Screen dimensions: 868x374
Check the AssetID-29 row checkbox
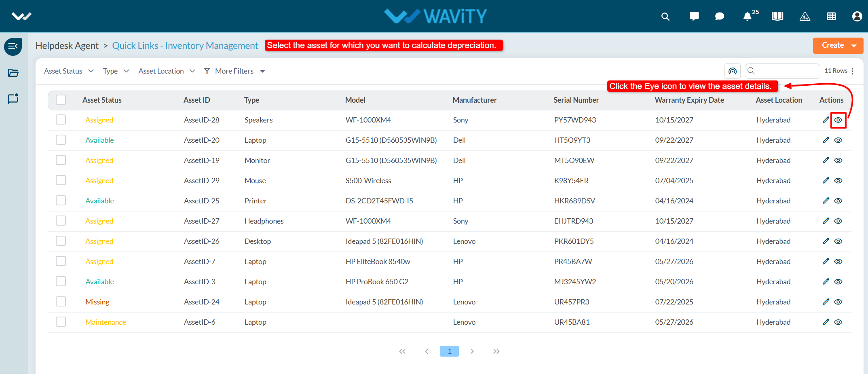[61, 180]
